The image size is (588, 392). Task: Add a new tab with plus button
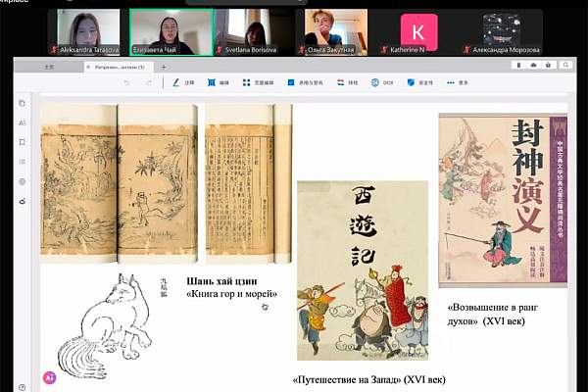click(164, 68)
